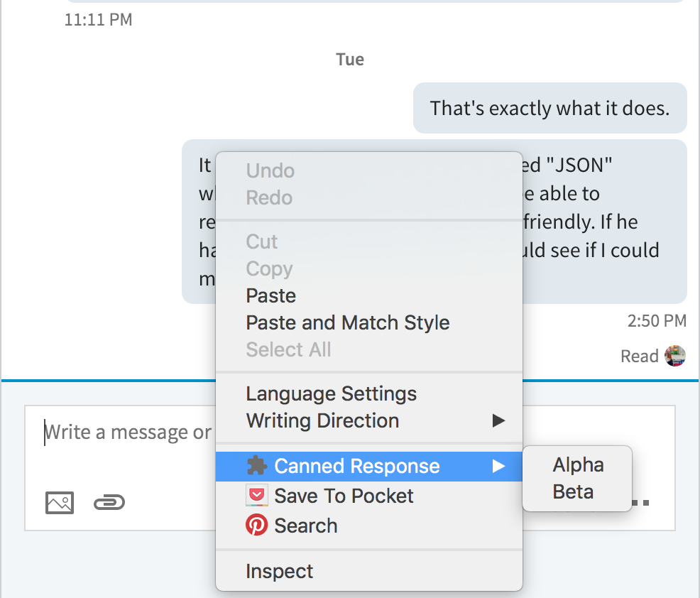Click the 2:50 PM message timestamp

[657, 321]
